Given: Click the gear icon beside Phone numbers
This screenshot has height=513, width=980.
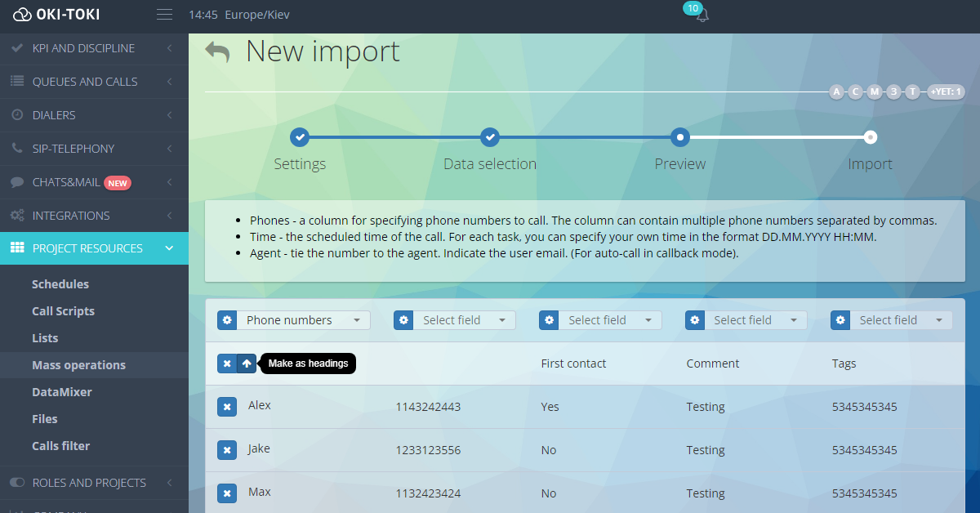Looking at the screenshot, I should click(227, 320).
